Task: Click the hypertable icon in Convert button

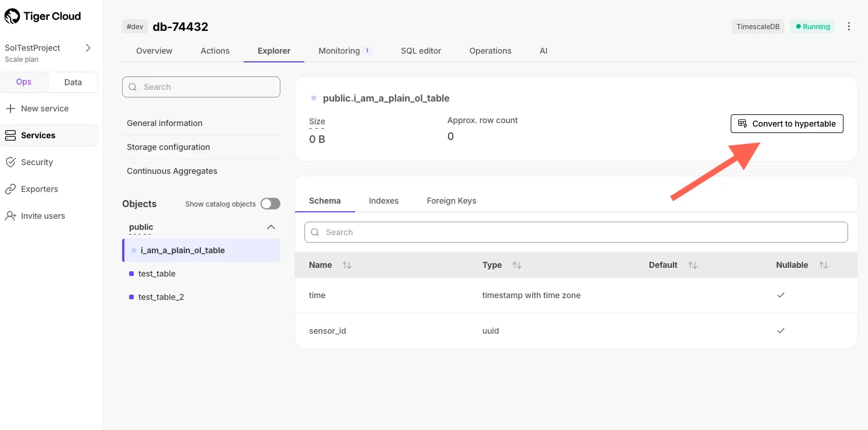Action: click(743, 124)
